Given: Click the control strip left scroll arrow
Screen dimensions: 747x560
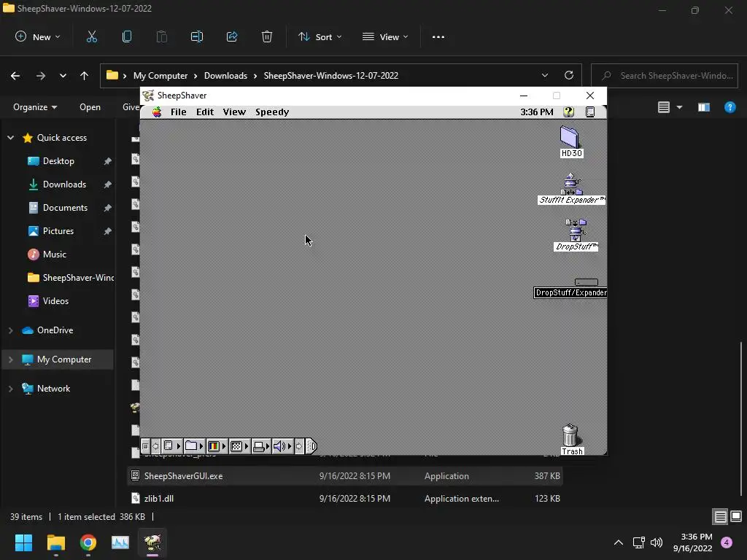Looking at the screenshot, I should click(155, 446).
